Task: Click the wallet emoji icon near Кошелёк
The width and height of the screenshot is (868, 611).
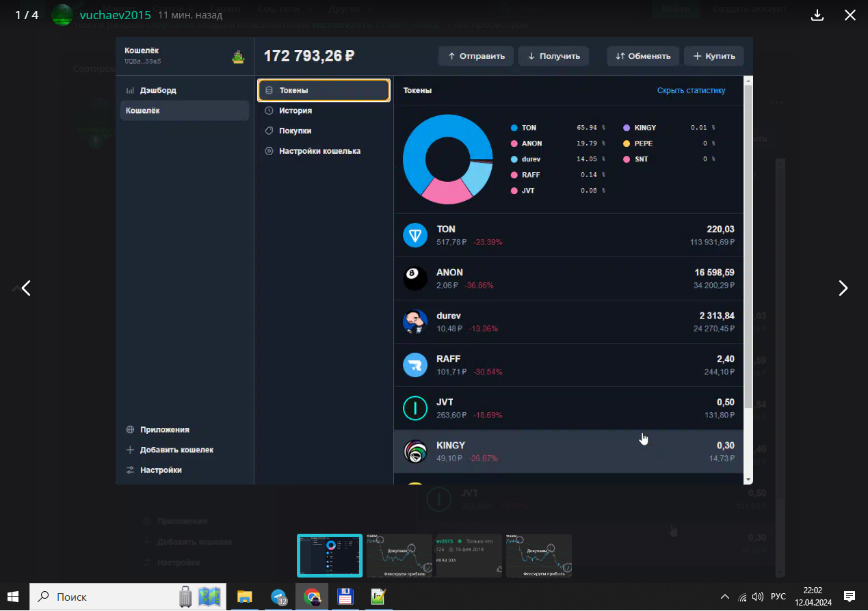Action: [x=237, y=57]
